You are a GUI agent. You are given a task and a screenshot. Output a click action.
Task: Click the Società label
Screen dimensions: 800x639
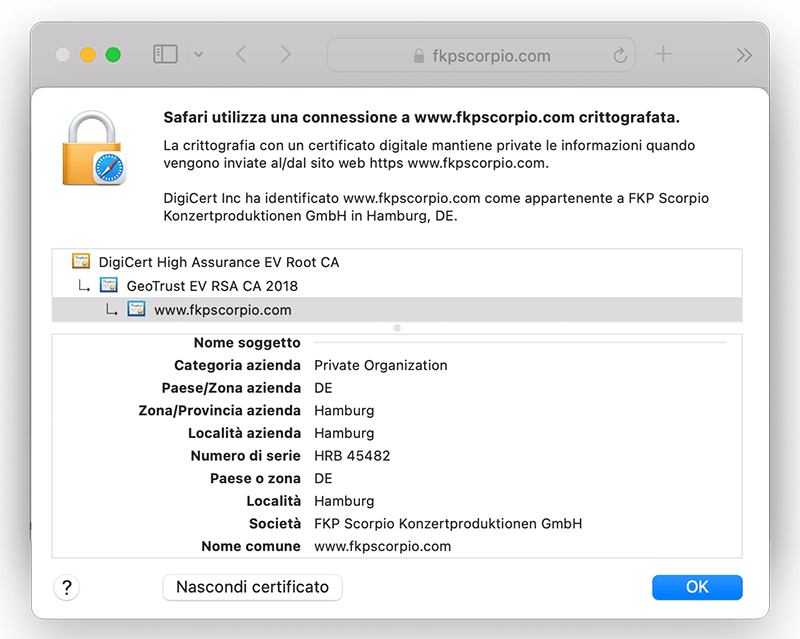click(274, 524)
